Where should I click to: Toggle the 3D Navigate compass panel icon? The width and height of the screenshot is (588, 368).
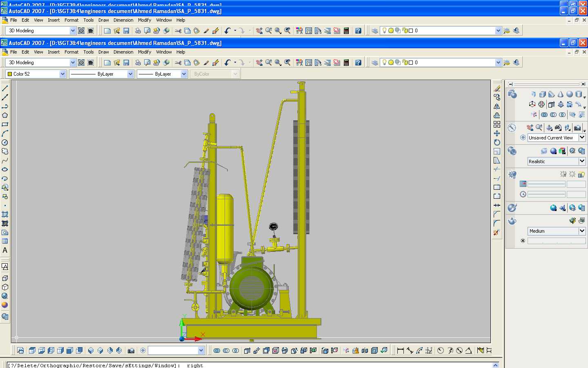point(512,128)
